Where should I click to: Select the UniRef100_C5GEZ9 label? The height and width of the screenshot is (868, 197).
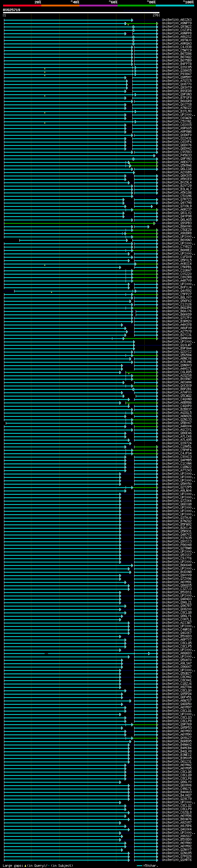[x=177, y=230]
